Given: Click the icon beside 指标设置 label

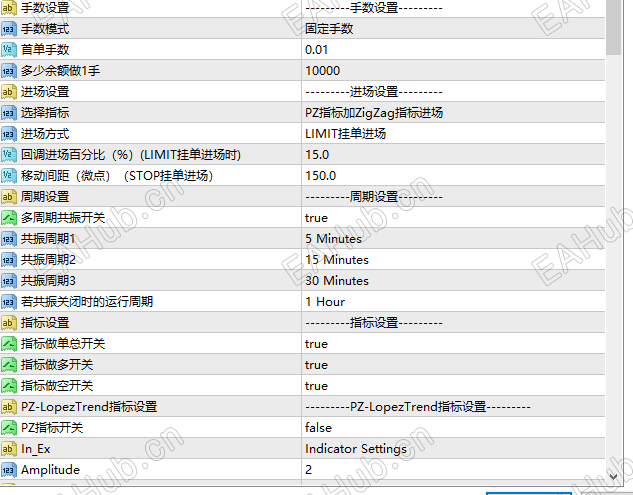Looking at the screenshot, I should point(8,323).
